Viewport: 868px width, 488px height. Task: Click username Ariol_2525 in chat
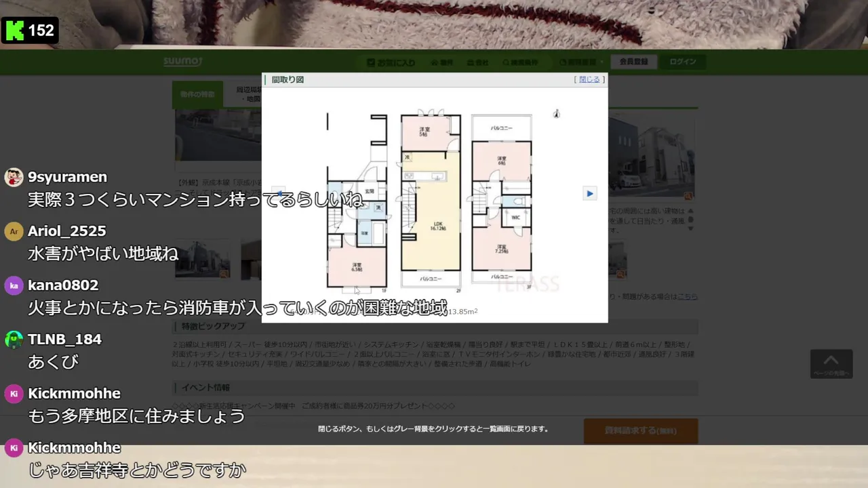point(66,231)
